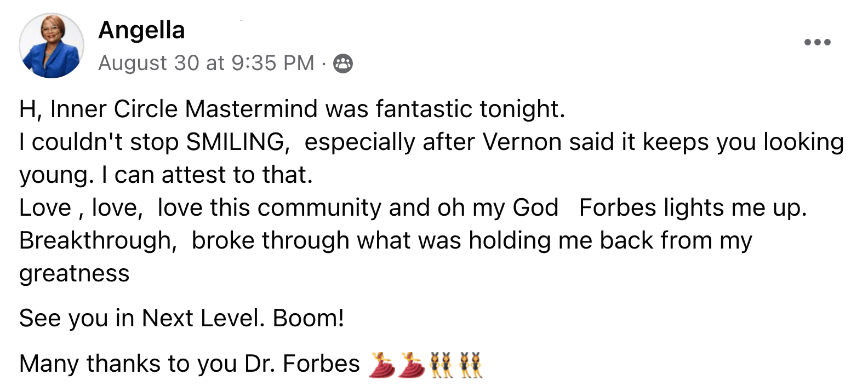The image size is (868, 392).
Task: Click "Many thanks to you Dr. Forbes" text
Action: click(x=190, y=364)
